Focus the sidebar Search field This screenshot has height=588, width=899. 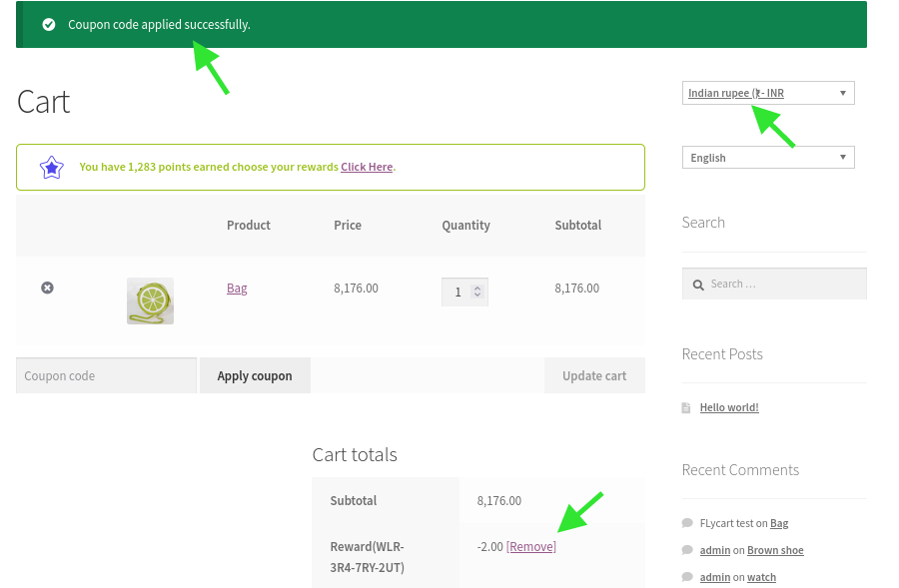(x=774, y=284)
